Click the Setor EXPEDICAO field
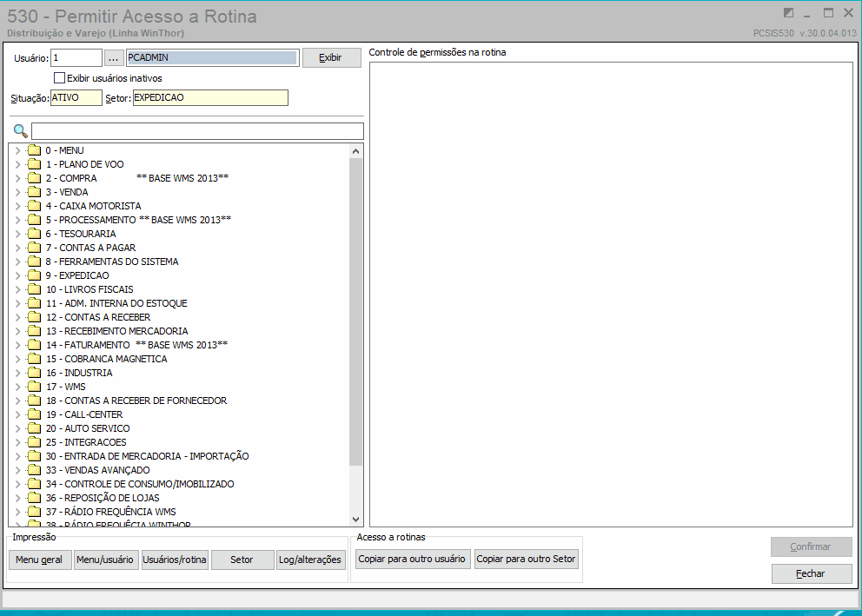This screenshot has width=862, height=616. [x=210, y=98]
